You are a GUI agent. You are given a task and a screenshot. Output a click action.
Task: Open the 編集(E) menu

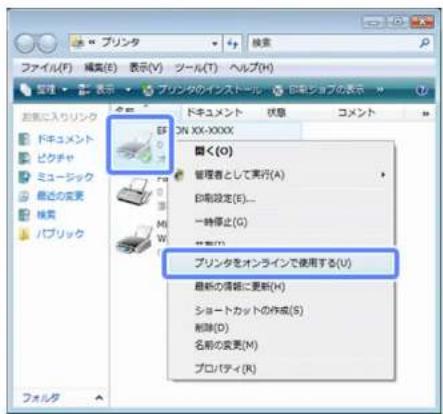(x=101, y=68)
